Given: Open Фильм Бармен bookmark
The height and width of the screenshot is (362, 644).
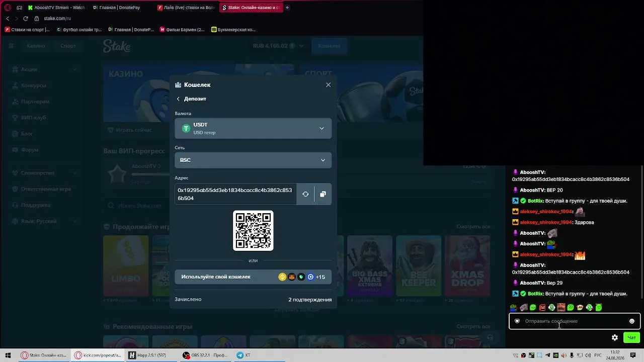Looking at the screenshot, I should click(x=182, y=30).
